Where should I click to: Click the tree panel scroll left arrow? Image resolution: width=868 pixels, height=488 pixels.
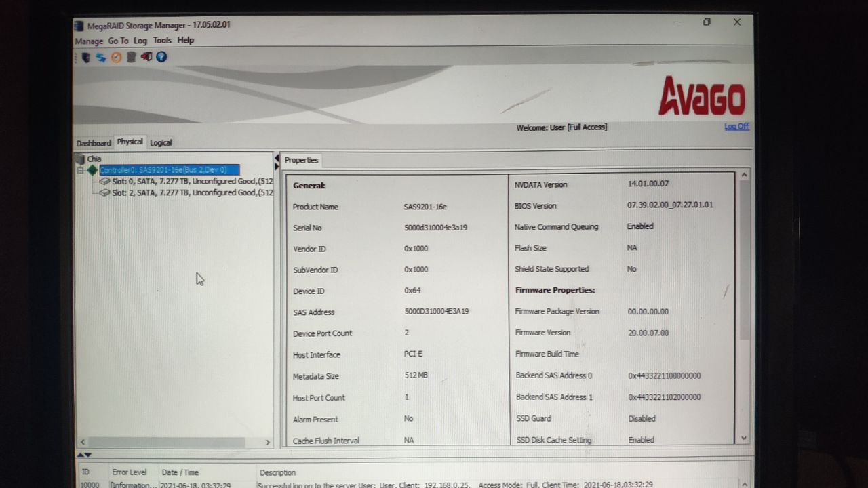click(x=83, y=442)
